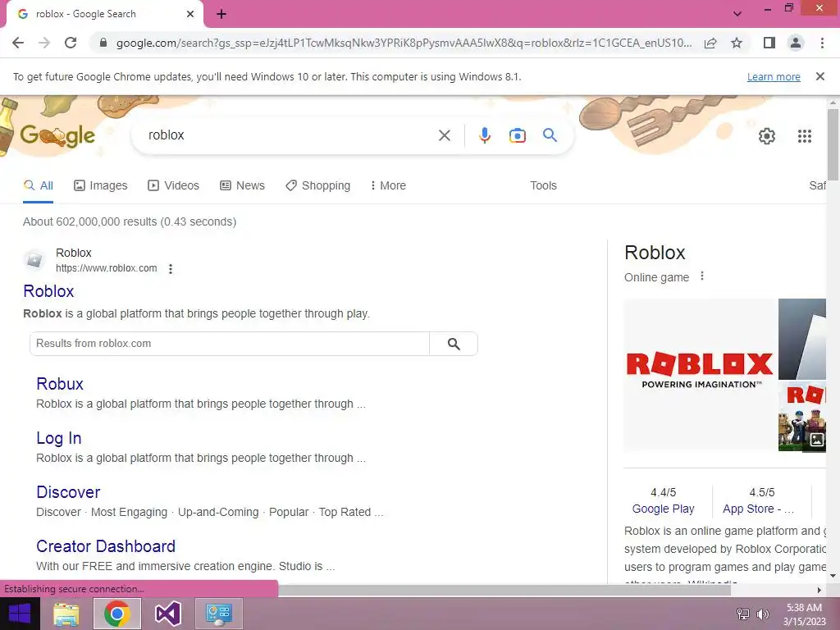Open the App Store rating link
Viewport: 840px width, 630px height.
[758, 509]
